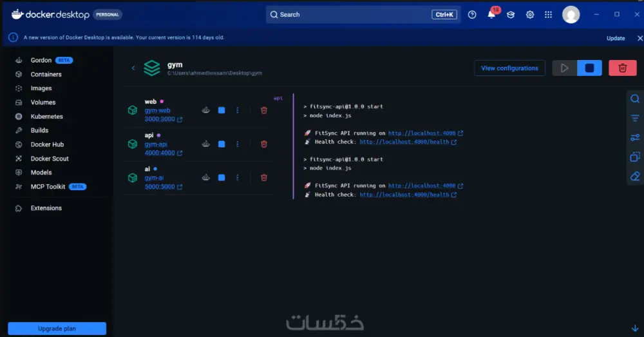This screenshot has height=337, width=644.
Task: Open port 3000:3000 link
Action: (x=163, y=119)
